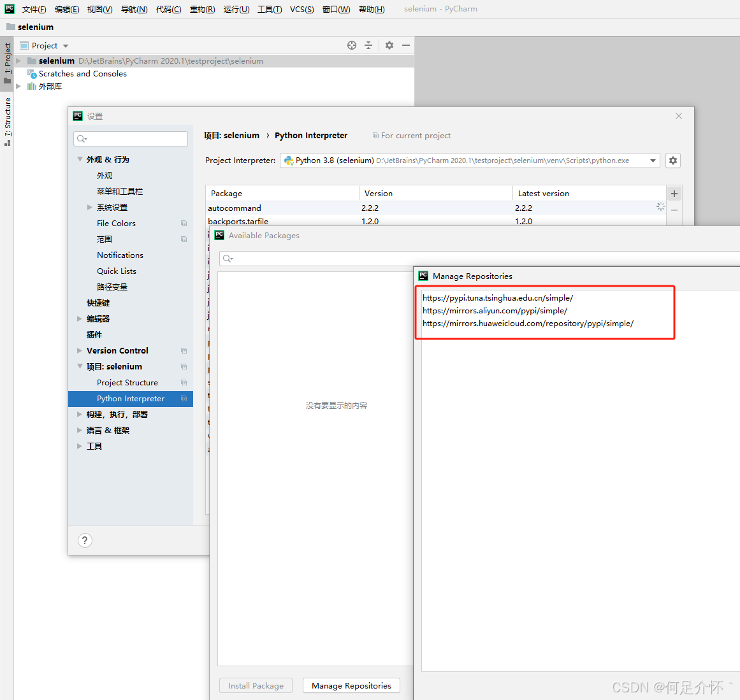Open the 文件(F) menu
Screen dimensions: 740x700
click(x=34, y=9)
